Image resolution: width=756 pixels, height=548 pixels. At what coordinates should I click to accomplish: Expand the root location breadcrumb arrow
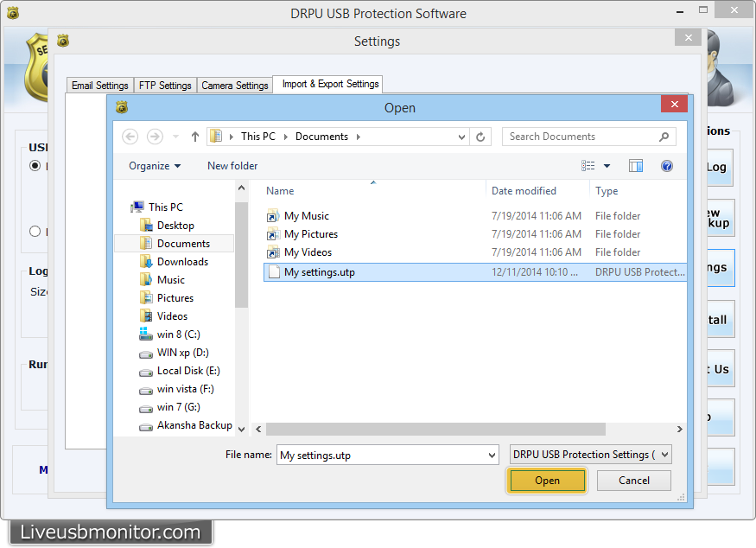point(232,137)
